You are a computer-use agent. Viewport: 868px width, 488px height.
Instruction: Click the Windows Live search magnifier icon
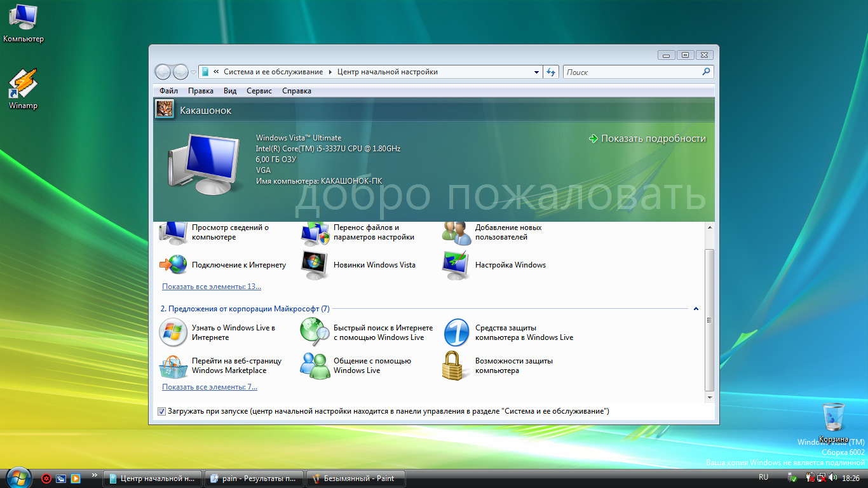[315, 332]
